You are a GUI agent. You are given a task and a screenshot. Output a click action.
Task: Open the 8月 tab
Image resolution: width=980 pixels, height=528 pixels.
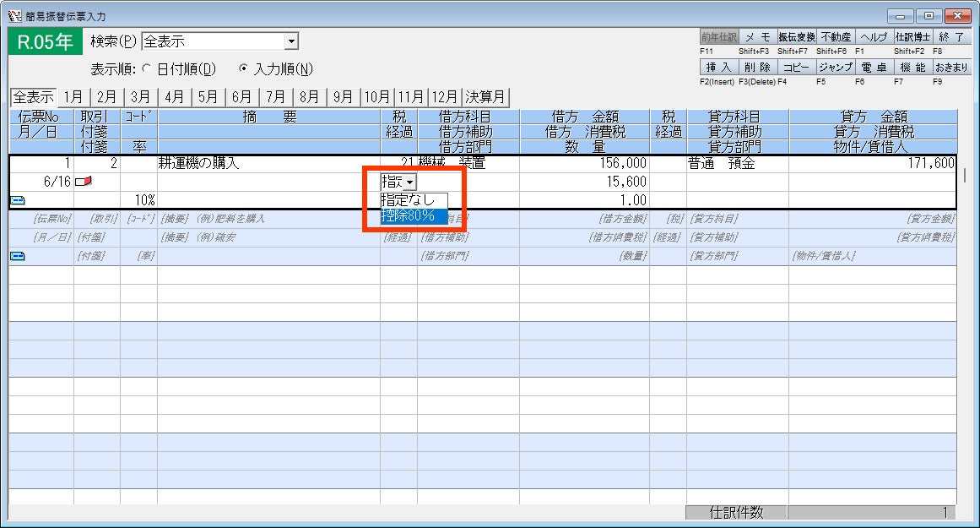click(x=309, y=97)
